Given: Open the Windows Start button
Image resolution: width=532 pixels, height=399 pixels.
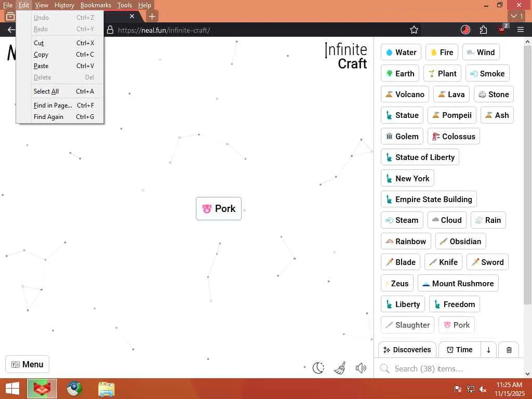Looking at the screenshot, I should tap(12, 389).
